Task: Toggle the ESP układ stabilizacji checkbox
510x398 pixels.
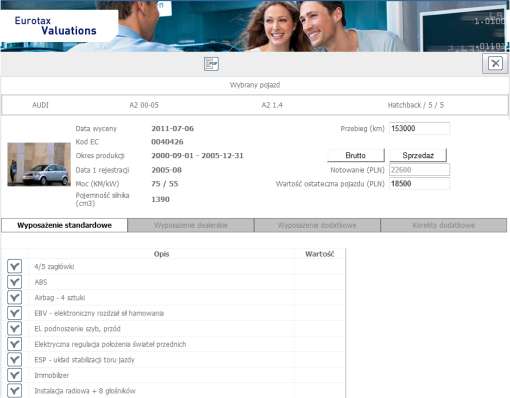Action: [14, 359]
